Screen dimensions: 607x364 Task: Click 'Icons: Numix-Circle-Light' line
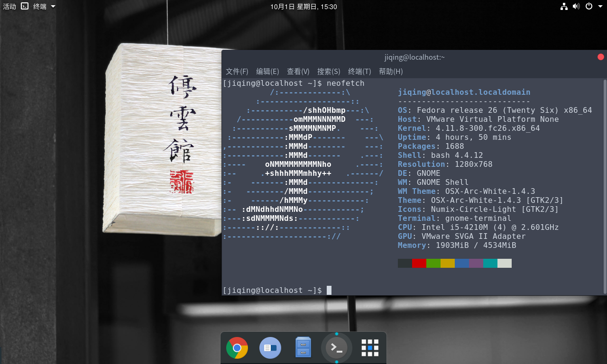click(x=478, y=209)
